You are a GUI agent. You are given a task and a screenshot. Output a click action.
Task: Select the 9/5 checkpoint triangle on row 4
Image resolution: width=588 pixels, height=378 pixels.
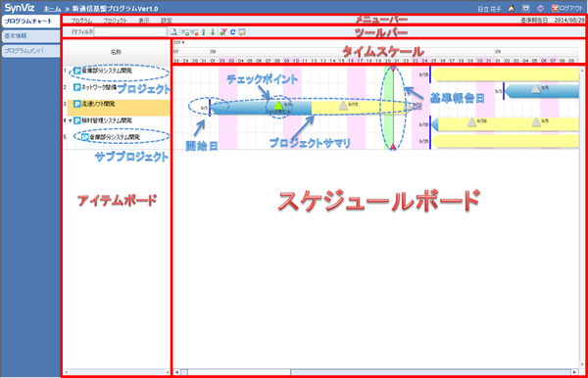pos(536,121)
